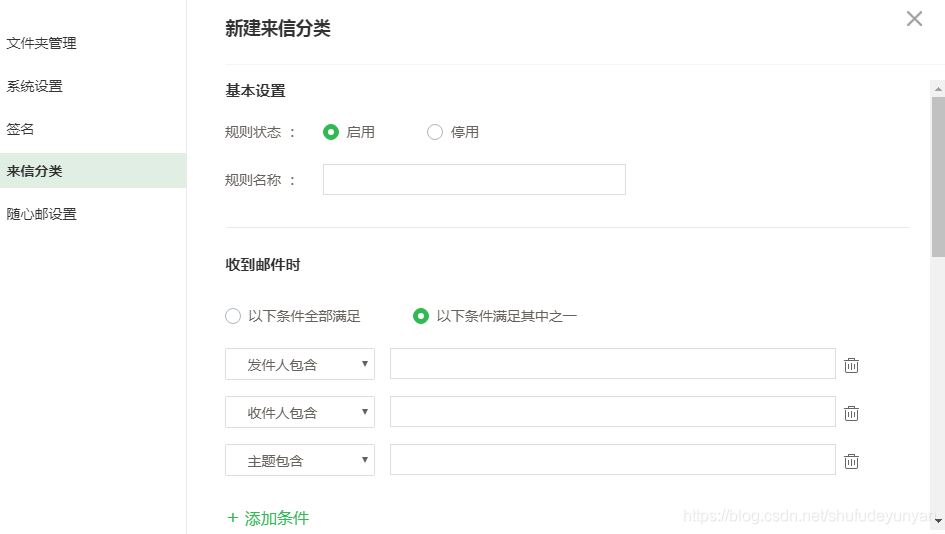This screenshot has height=534, width=945.
Task: Click the scrollbar up arrow
Action: pyautogui.click(x=938, y=89)
